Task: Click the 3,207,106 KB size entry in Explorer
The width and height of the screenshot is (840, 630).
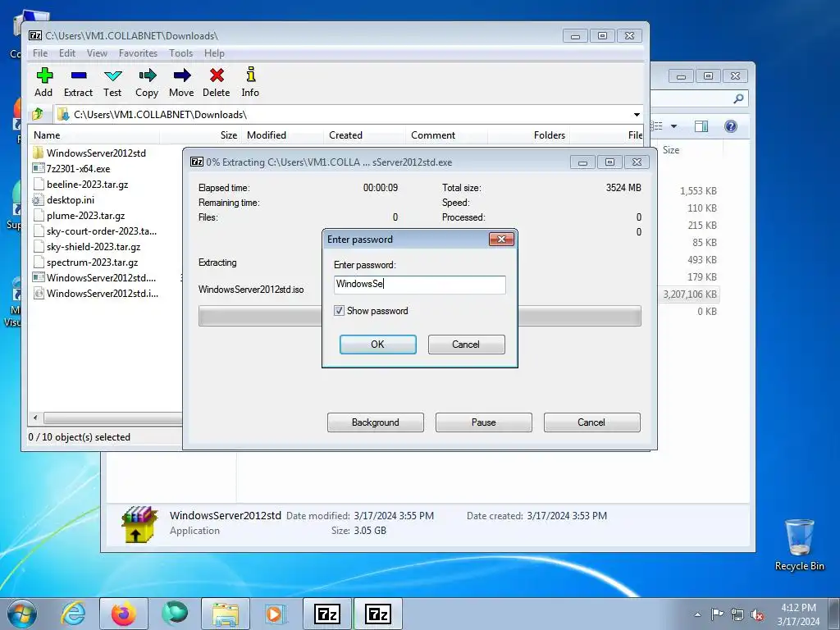Action: pos(689,294)
